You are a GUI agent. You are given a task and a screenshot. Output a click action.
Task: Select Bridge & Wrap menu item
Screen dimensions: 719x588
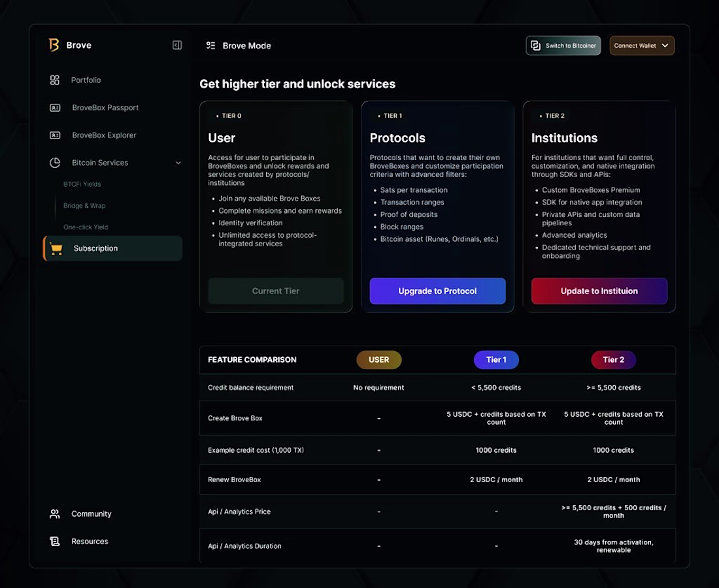84,206
